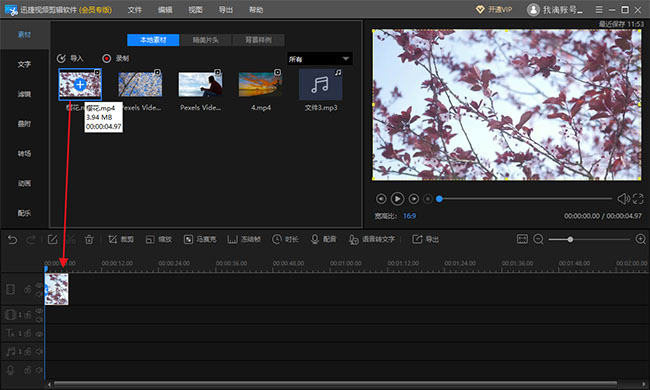Zoom out the timeline with minus magnifier

tap(538, 239)
